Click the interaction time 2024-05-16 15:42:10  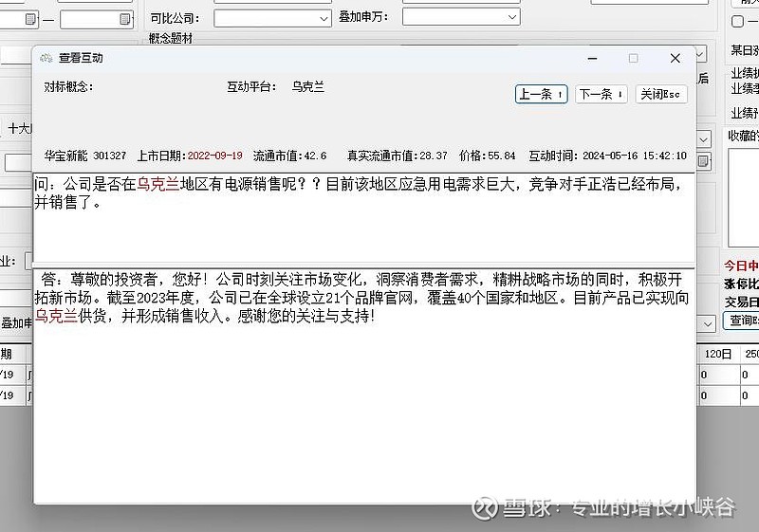coord(635,156)
